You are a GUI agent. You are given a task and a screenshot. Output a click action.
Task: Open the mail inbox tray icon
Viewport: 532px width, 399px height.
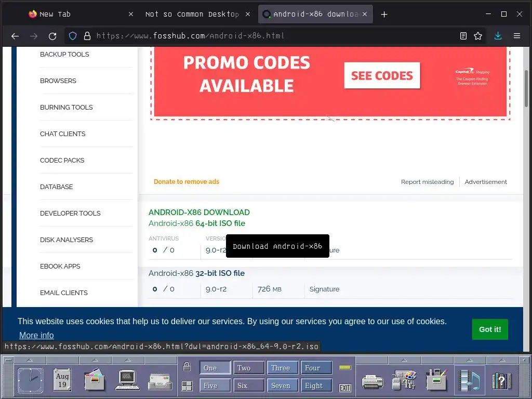point(160,381)
